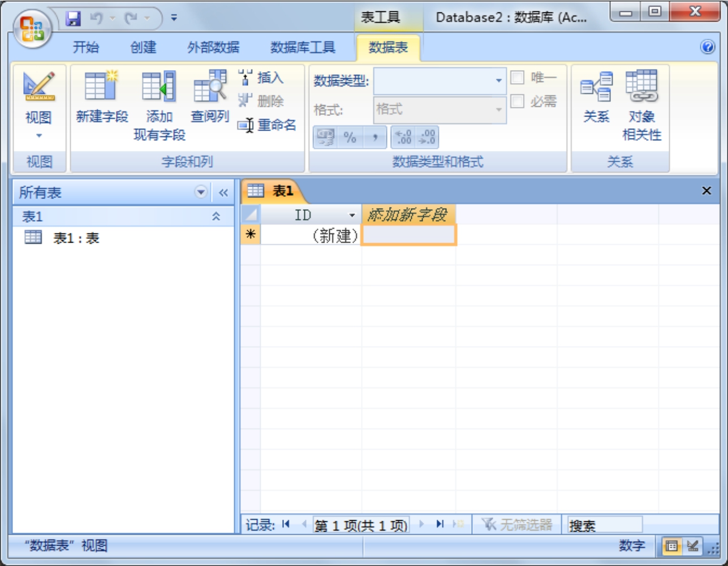Open the Data Type (数据类型) dropdown

pyautogui.click(x=498, y=81)
